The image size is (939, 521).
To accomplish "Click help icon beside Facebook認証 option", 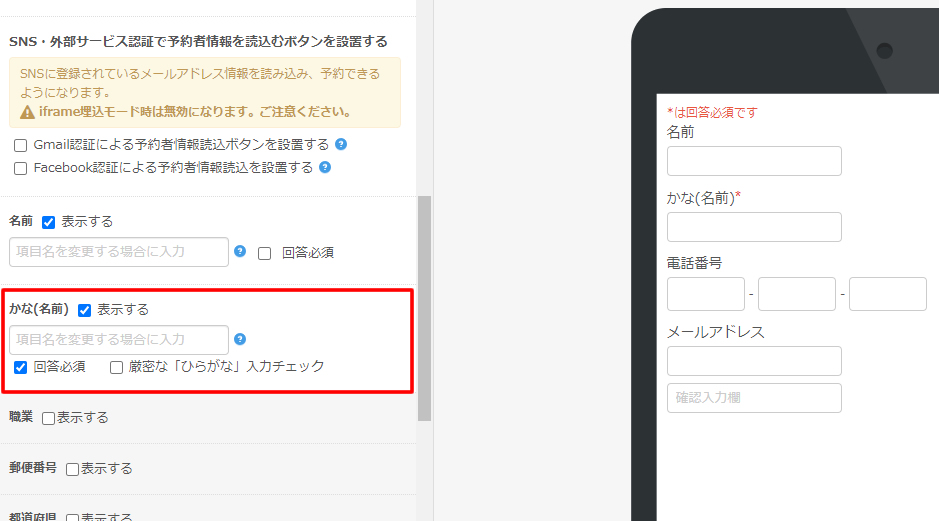I will tap(325, 167).
